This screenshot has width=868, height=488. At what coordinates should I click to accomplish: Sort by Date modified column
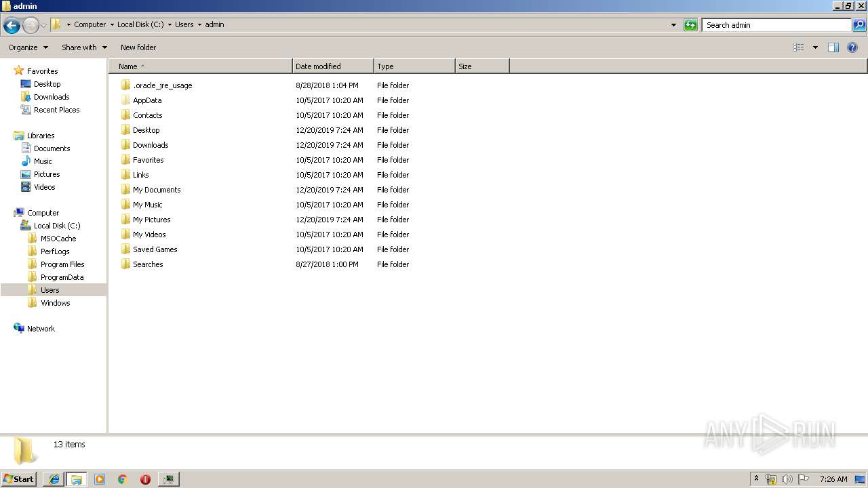point(333,66)
